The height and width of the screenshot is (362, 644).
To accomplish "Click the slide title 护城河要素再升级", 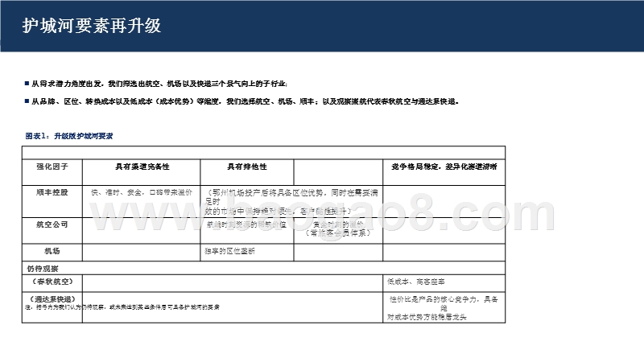I will [92, 26].
